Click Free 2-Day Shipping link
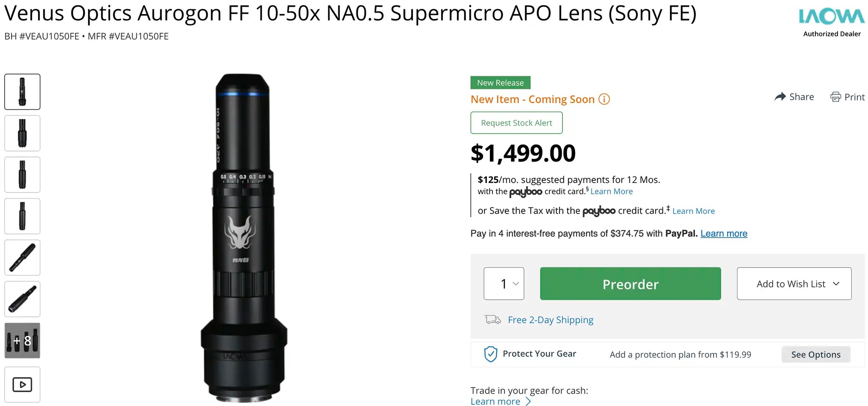The width and height of the screenshot is (868, 406). (x=550, y=319)
